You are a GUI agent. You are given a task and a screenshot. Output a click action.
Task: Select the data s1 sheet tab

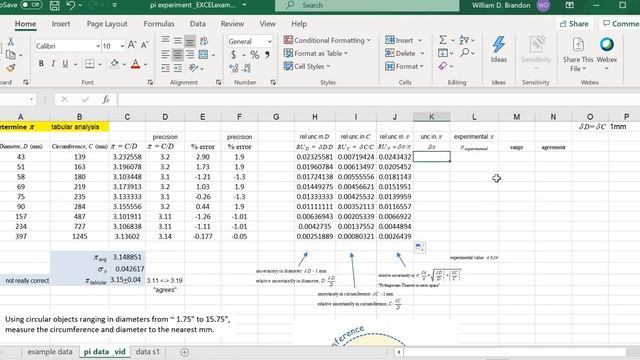tap(148, 351)
